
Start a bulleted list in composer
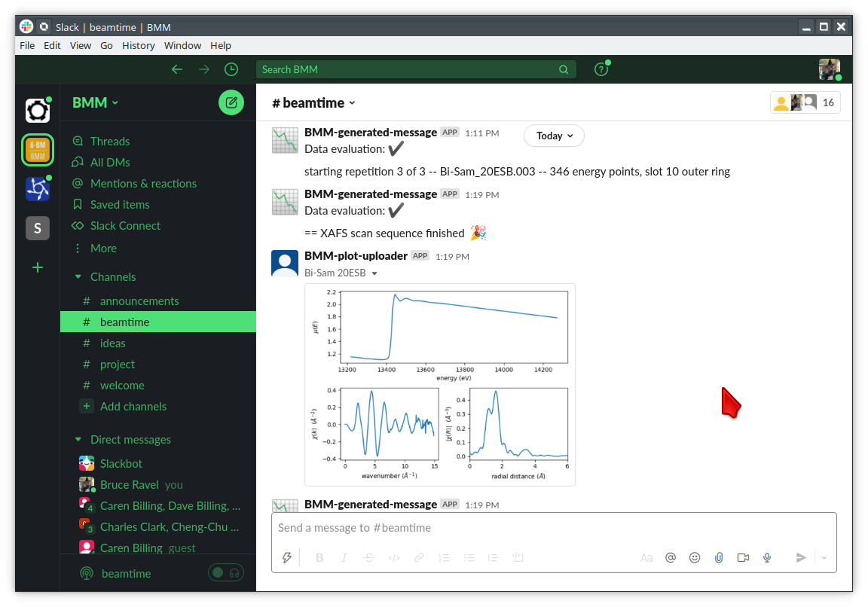(x=469, y=558)
